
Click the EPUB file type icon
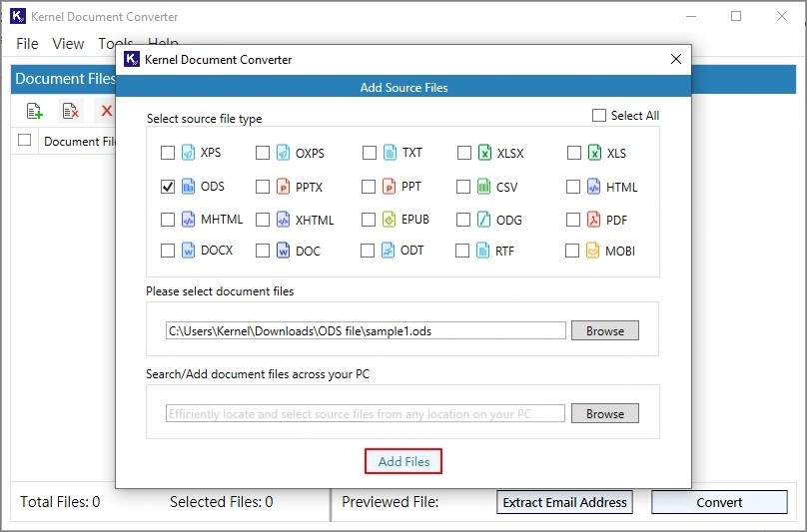pos(390,220)
